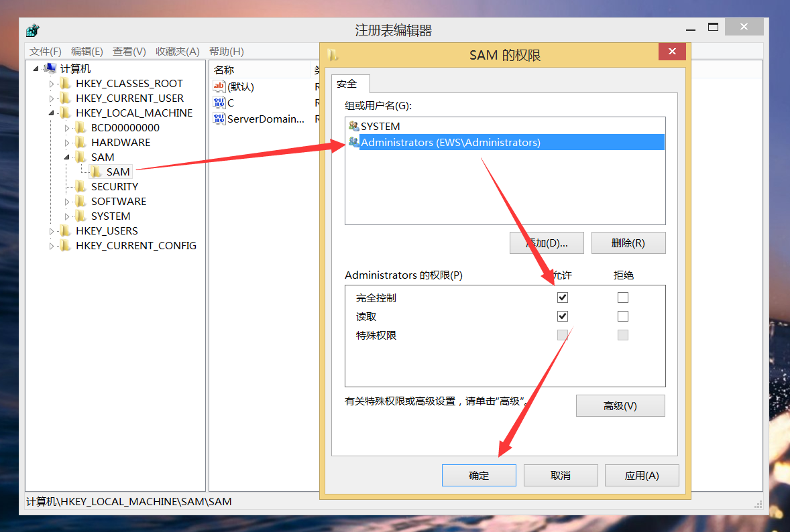The image size is (790, 532).
Task: Click the 确定 button
Action: (479, 475)
